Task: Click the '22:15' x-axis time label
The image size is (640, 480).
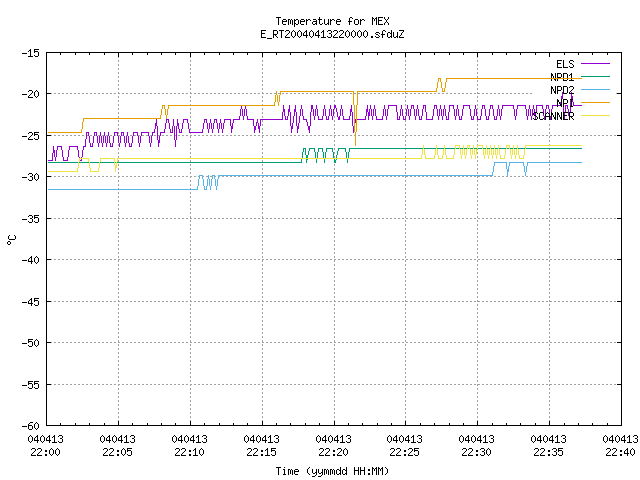Action: pyautogui.click(x=261, y=452)
